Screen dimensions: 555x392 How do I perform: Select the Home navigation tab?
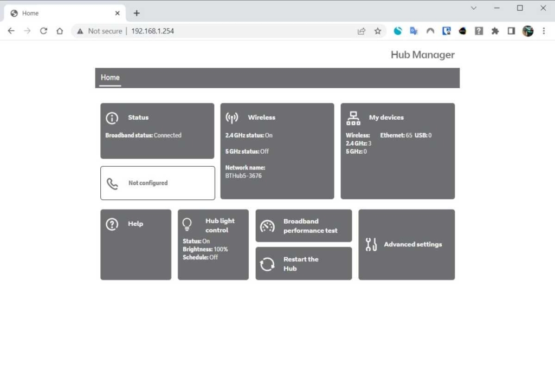coord(110,77)
